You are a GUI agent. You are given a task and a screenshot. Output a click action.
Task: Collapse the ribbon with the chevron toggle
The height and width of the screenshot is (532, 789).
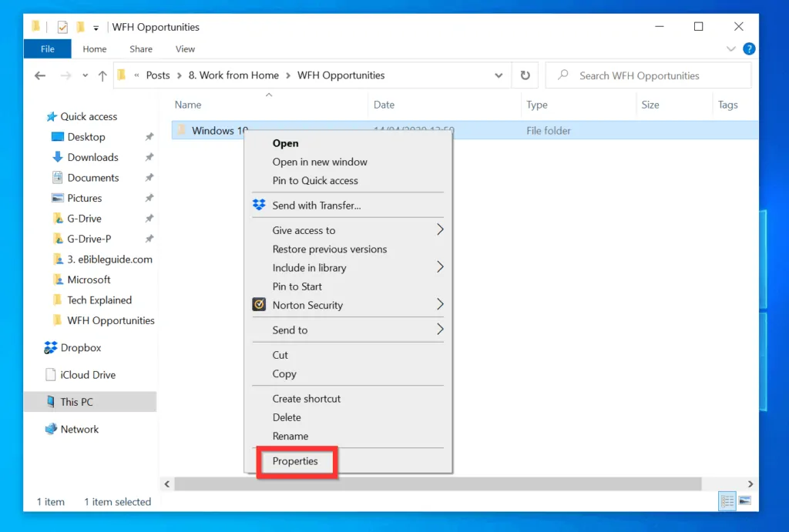[x=730, y=49]
